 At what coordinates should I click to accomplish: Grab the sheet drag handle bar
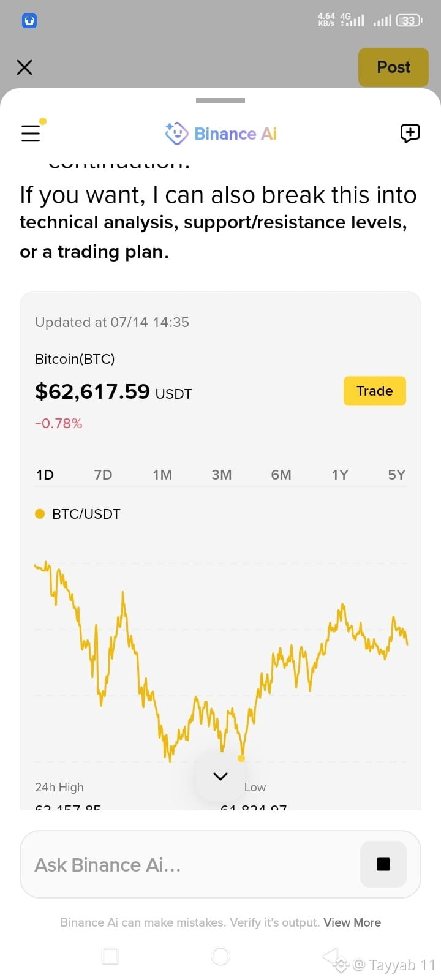click(221, 100)
